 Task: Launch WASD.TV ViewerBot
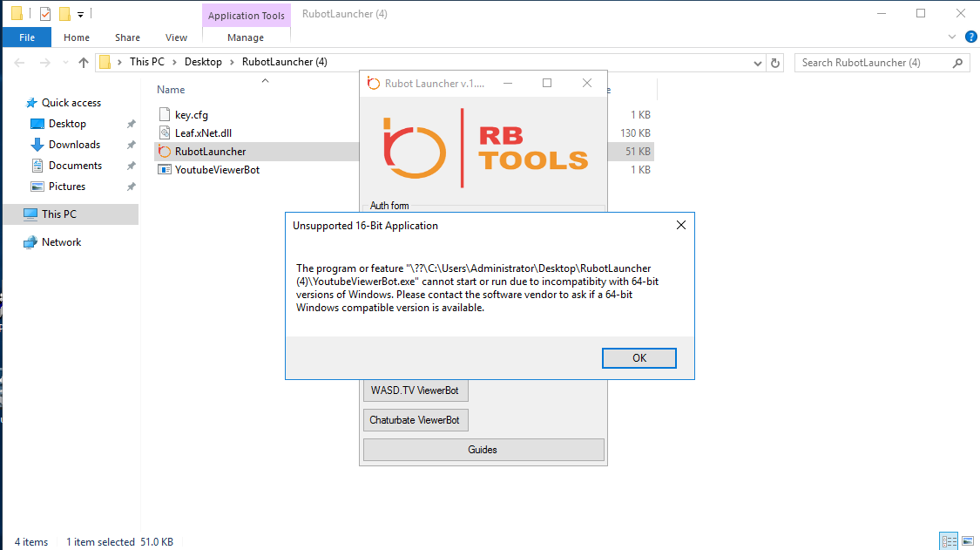click(415, 390)
